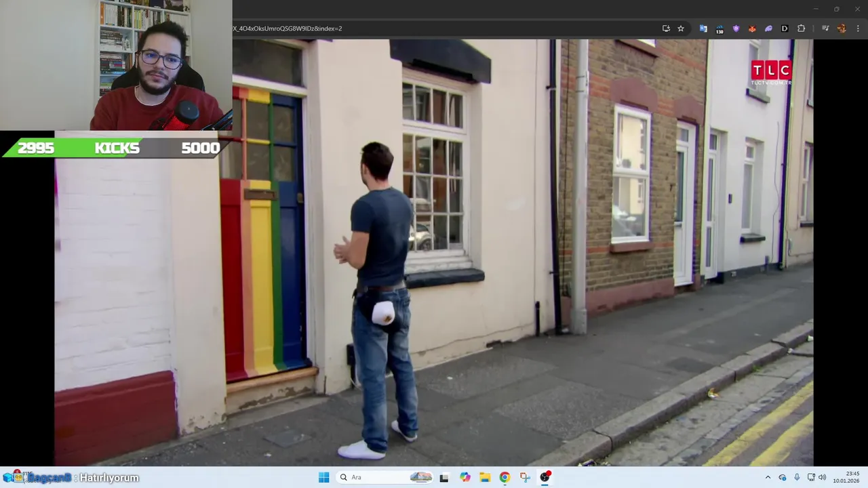Open the Chrome three-dot menu

(858, 28)
